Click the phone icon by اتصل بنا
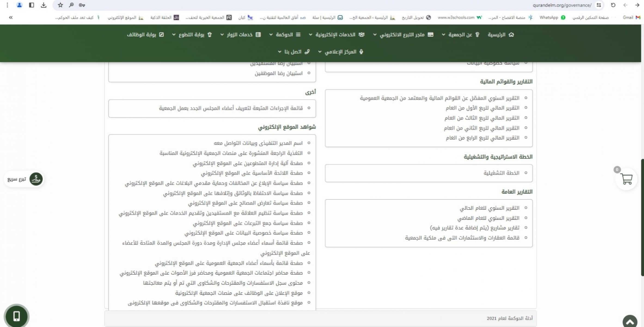The width and height of the screenshot is (644, 327). tap(307, 52)
